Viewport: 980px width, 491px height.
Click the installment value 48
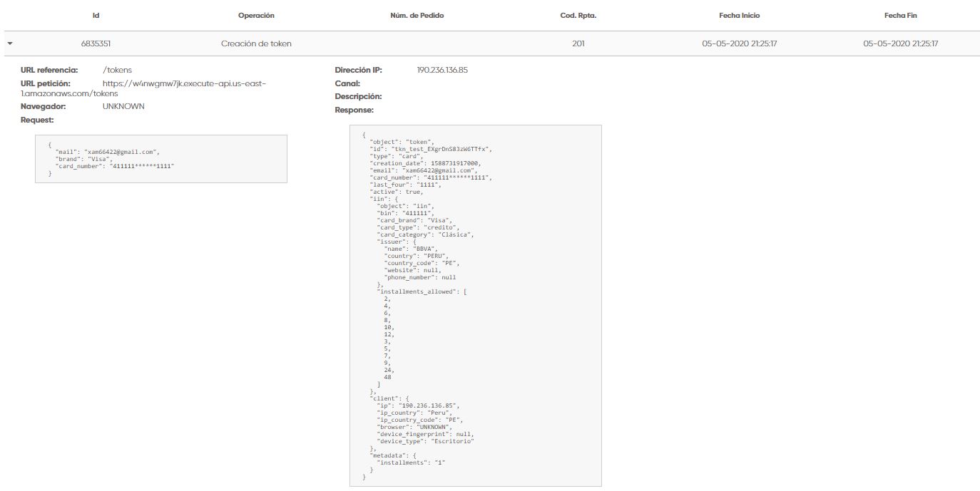(387, 377)
